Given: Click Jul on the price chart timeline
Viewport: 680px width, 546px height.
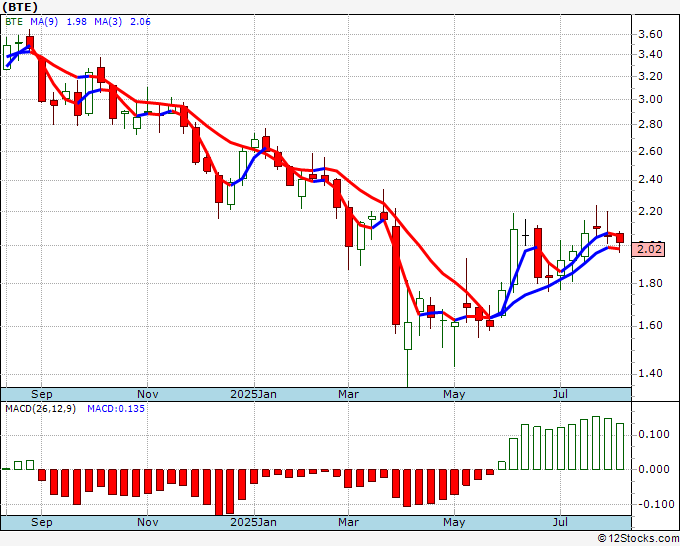Looking at the screenshot, I should pyautogui.click(x=560, y=394).
